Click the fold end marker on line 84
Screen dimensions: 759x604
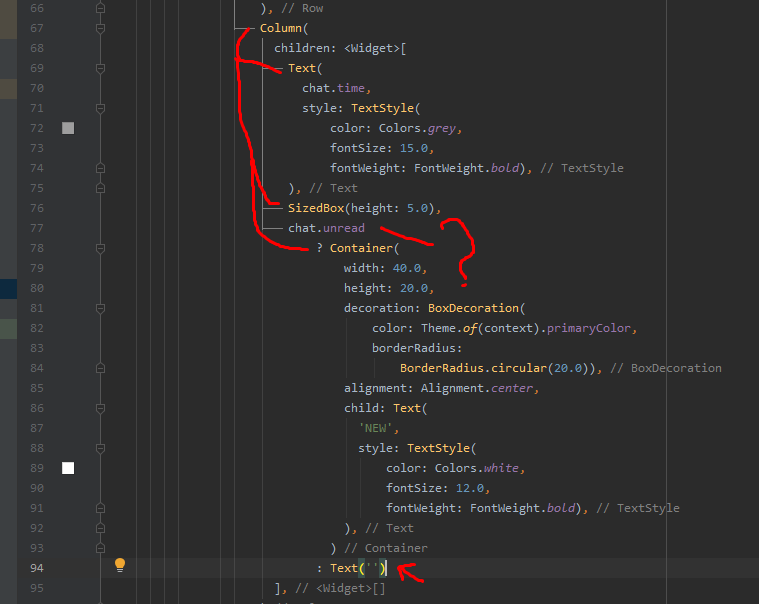tap(100, 368)
